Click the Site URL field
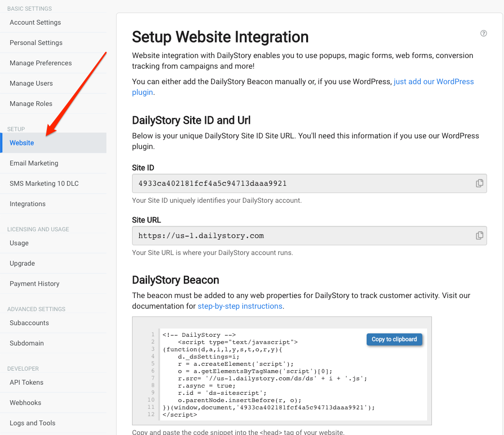This screenshot has width=504, height=435. (x=309, y=236)
